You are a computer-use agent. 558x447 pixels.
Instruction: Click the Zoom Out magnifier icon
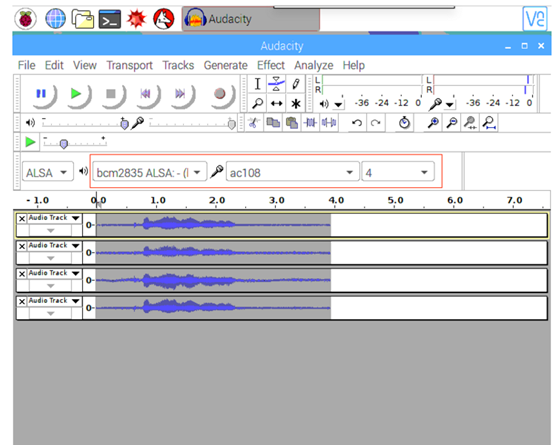click(452, 123)
